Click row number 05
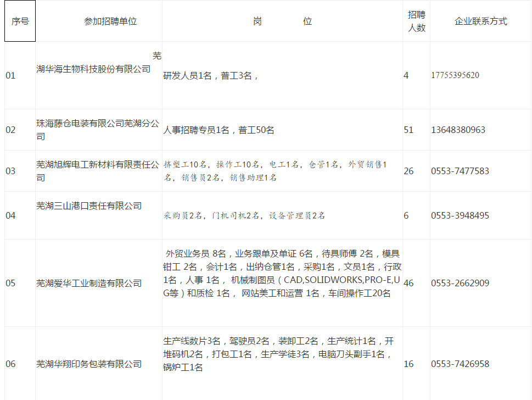This screenshot has height=400, width=532. (10, 283)
